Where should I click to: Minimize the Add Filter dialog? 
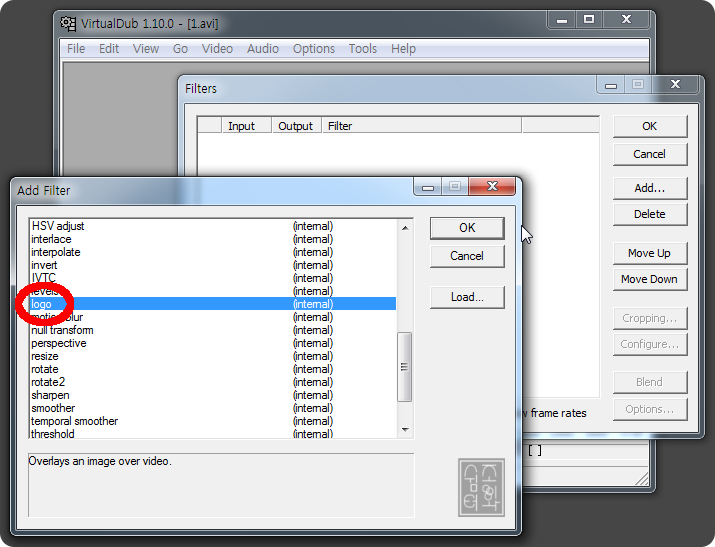click(x=428, y=187)
